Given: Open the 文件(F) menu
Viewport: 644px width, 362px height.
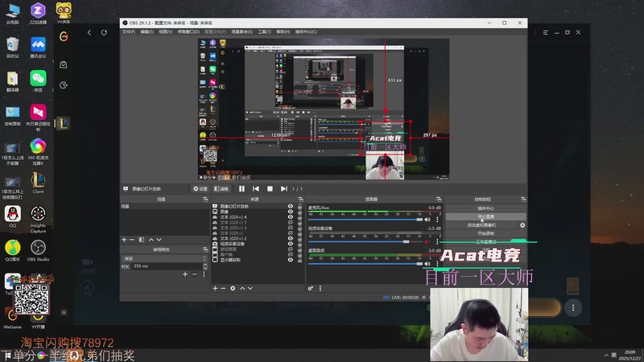Looking at the screenshot, I should [x=129, y=32].
